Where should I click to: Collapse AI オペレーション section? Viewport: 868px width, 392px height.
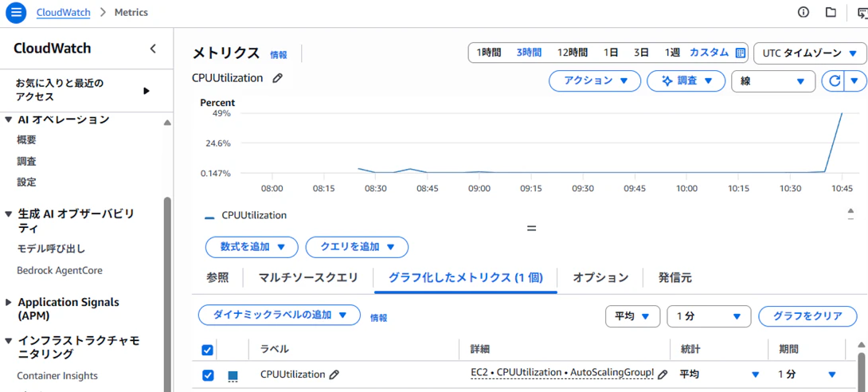[x=8, y=120]
